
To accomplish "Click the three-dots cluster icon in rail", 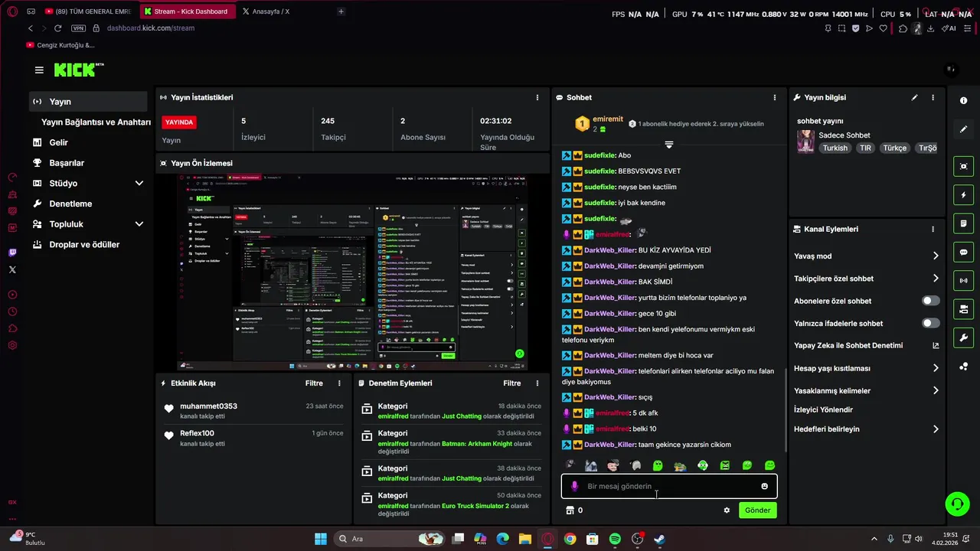I will [x=963, y=367].
